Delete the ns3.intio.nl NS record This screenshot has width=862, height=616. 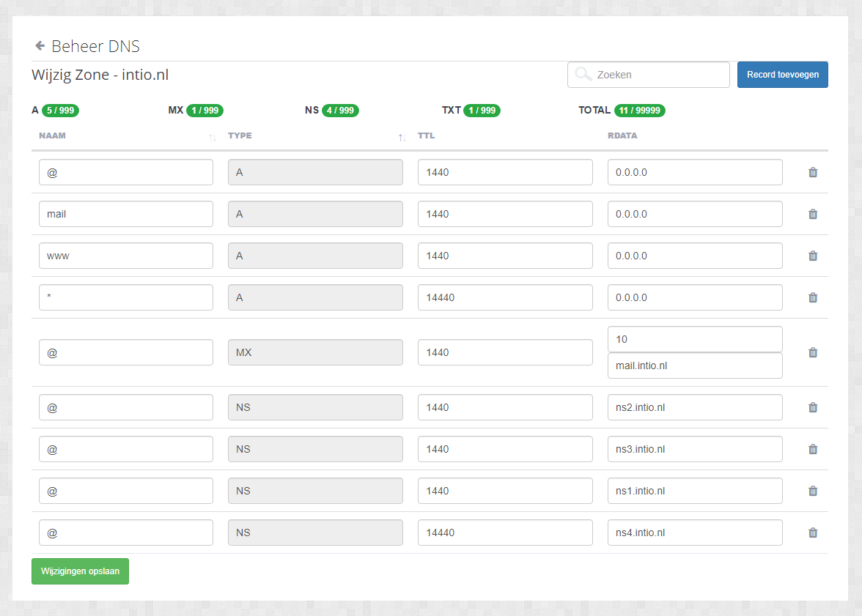[812, 450]
